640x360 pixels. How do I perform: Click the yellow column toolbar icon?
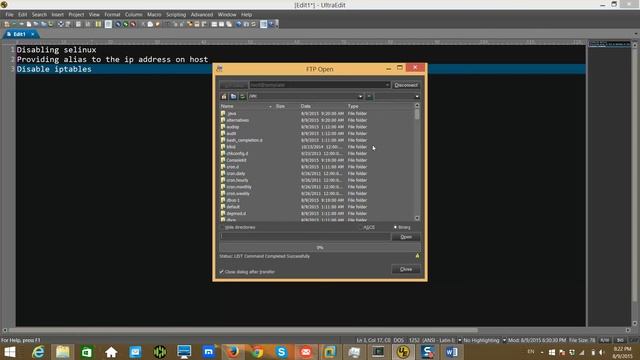[x=98, y=24]
